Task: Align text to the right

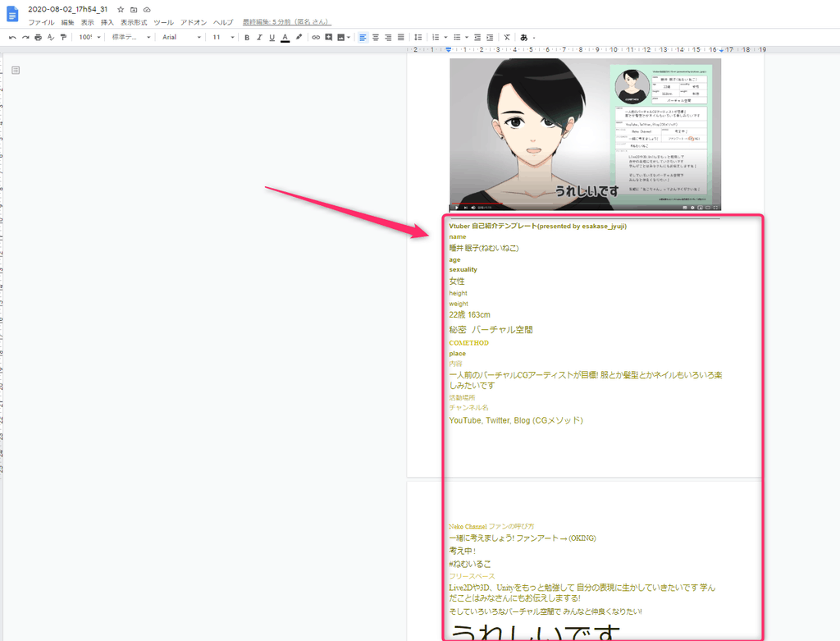Action: [x=388, y=38]
